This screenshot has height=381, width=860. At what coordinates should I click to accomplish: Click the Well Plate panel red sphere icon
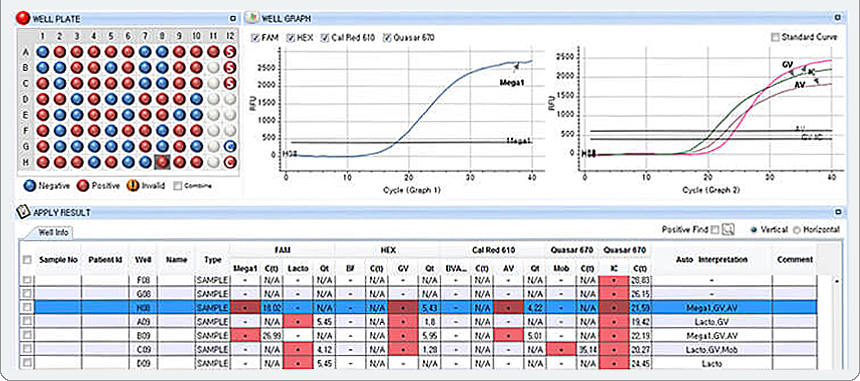(24, 19)
